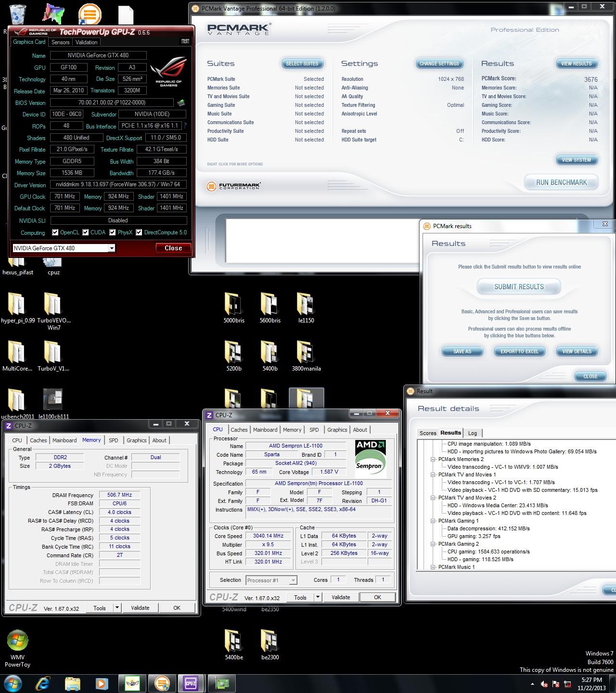Open Windows Media Player taskbar icon
Image resolution: width=616 pixels, height=693 pixels.
[102, 683]
